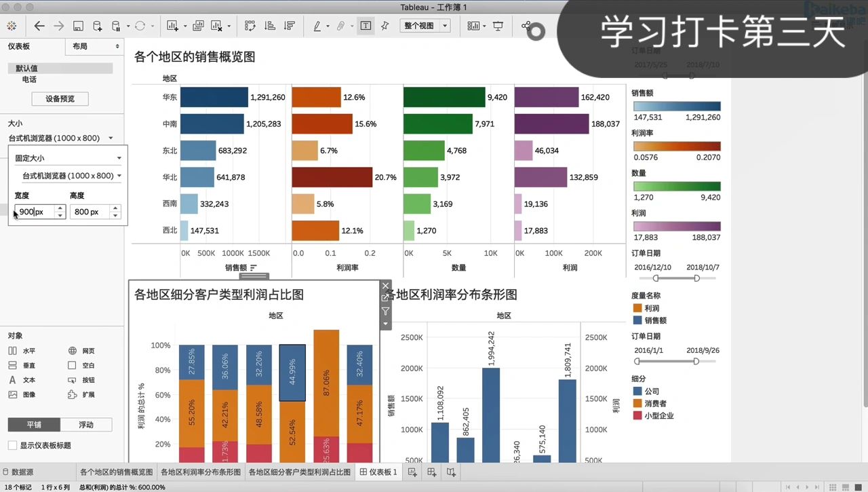Toggle show mark labels T icon

coord(366,26)
